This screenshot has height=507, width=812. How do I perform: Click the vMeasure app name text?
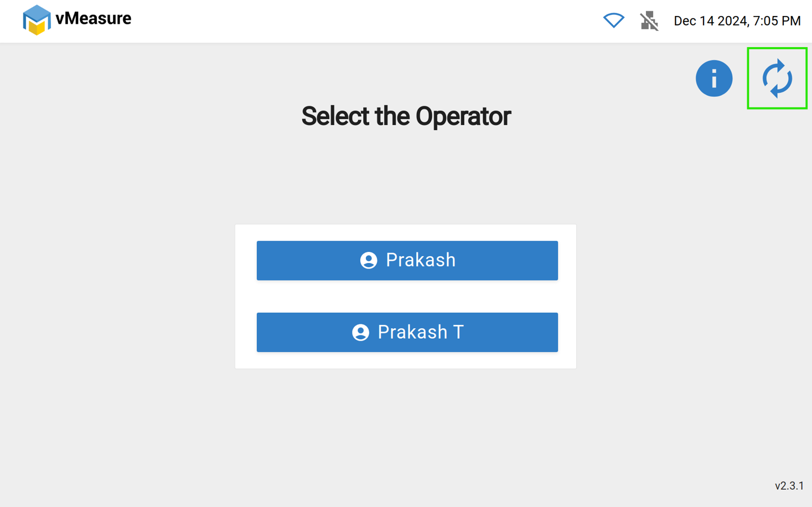pyautogui.click(x=94, y=19)
